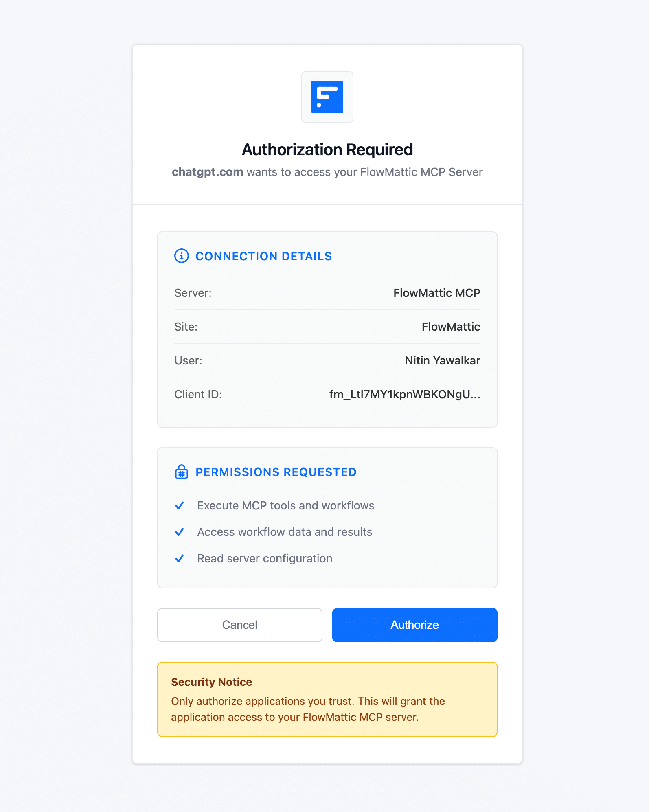This screenshot has height=812, width=649.
Task: Select the Permissions Requested section header
Action: click(276, 472)
